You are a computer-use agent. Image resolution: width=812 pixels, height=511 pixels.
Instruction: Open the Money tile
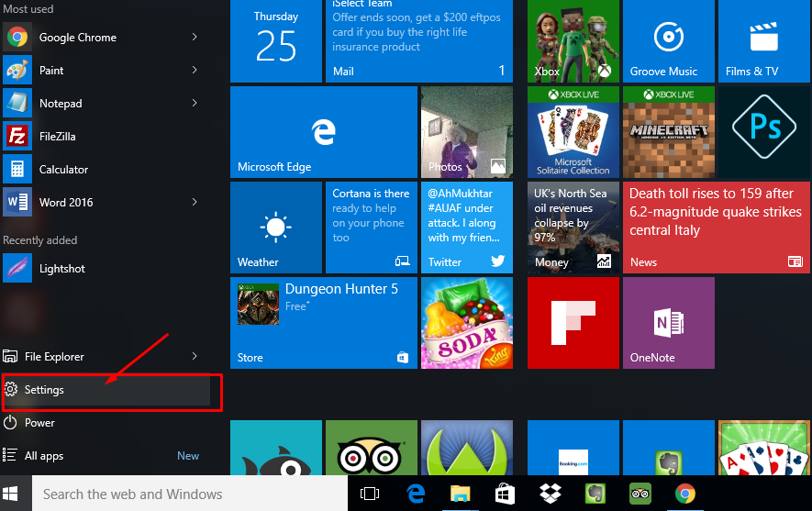coord(573,228)
